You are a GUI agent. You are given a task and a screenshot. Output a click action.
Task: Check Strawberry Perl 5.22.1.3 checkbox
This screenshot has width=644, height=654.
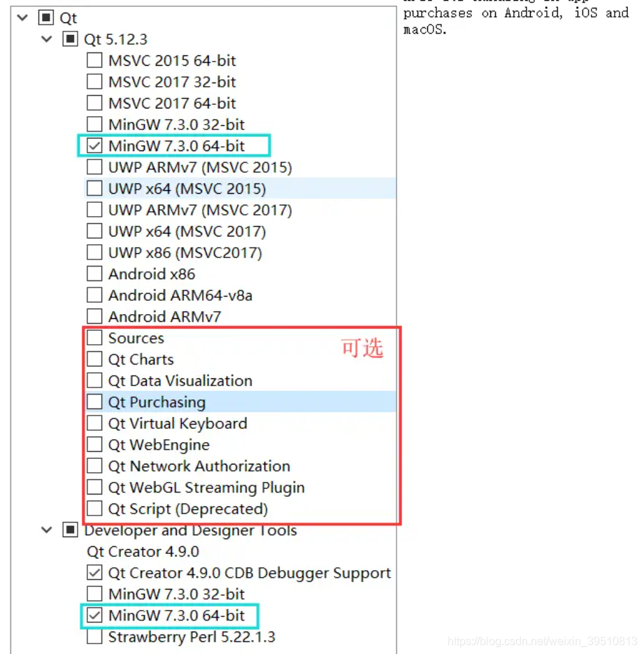(x=94, y=637)
